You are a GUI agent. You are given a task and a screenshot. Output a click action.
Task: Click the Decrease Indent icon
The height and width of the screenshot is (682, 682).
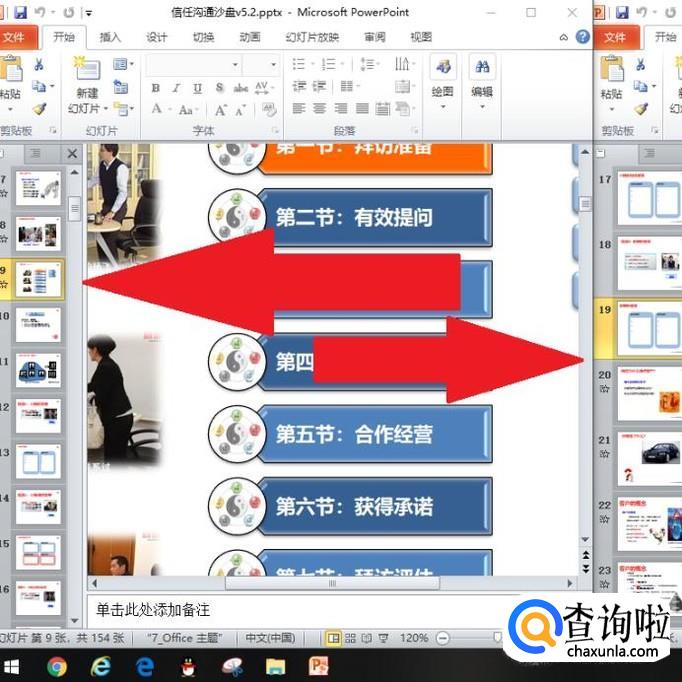click(x=299, y=86)
